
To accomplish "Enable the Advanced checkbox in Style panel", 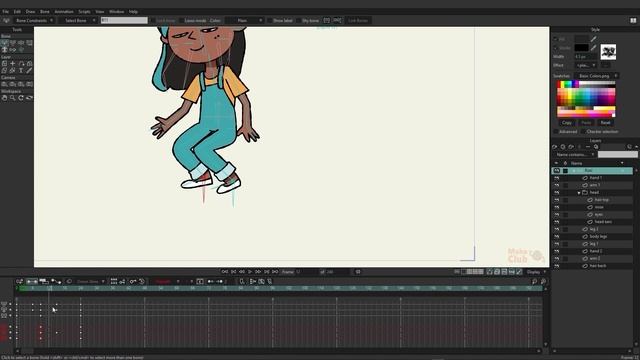I will pos(556,132).
